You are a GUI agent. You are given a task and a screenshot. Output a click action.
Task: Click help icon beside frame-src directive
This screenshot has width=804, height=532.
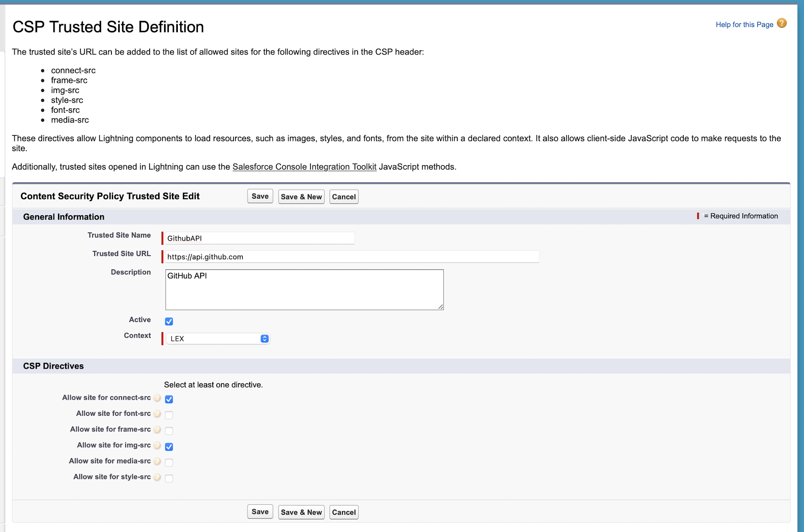157,430
